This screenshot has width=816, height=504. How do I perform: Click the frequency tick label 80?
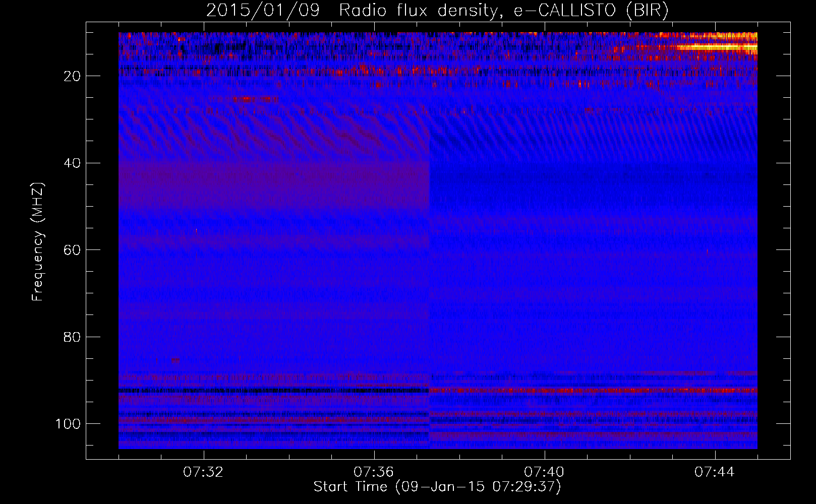click(72, 337)
